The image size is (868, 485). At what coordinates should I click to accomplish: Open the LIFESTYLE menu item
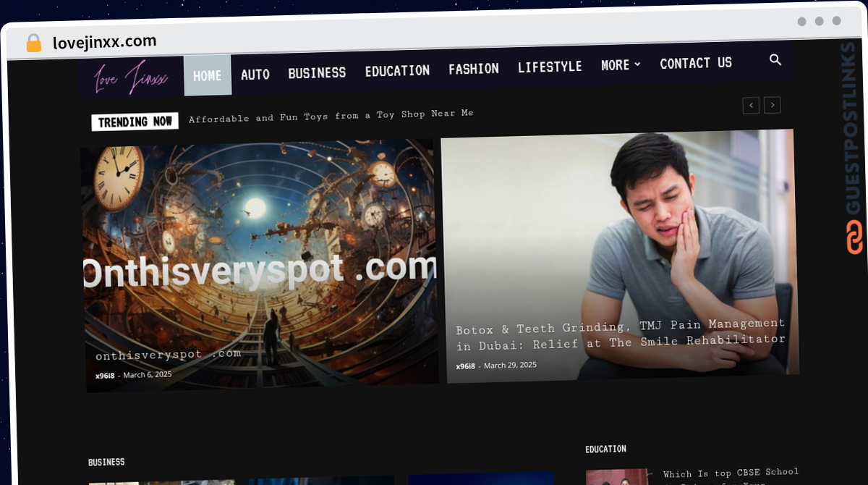point(550,67)
